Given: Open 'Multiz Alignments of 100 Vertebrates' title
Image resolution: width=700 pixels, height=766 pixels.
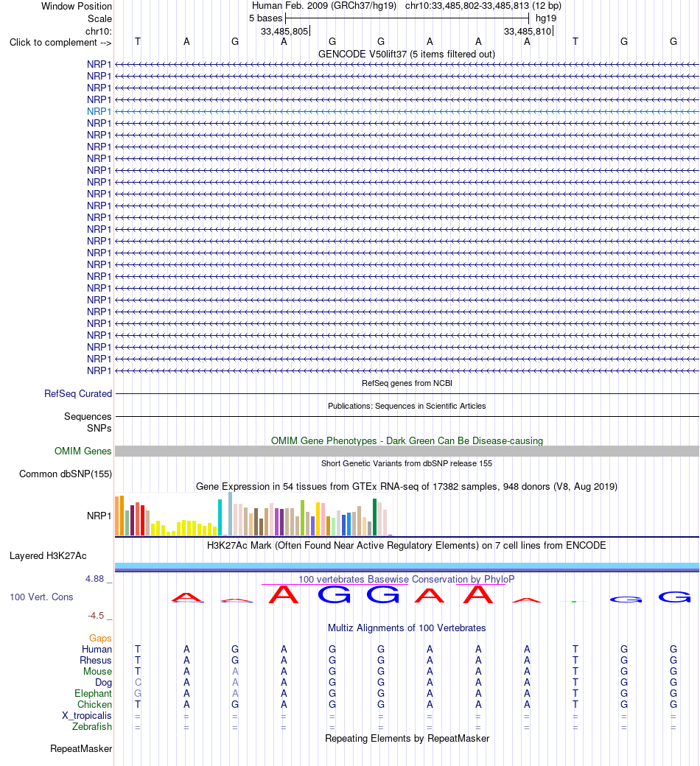Looking at the screenshot, I should 407,628.
